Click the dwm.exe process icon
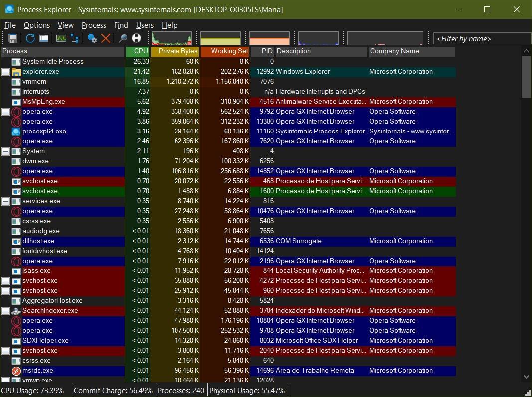The image size is (532, 397). [16, 161]
